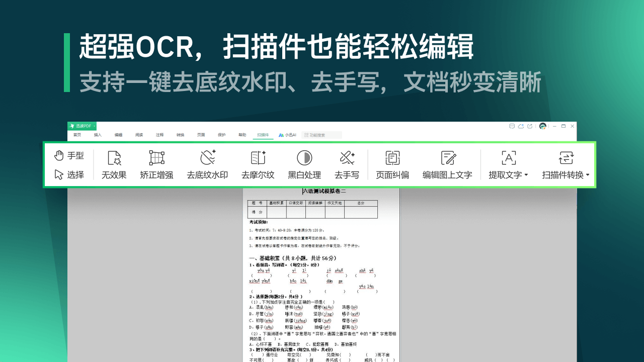Open the 转换 tab
This screenshot has width=644, height=362.
pyautogui.click(x=180, y=135)
